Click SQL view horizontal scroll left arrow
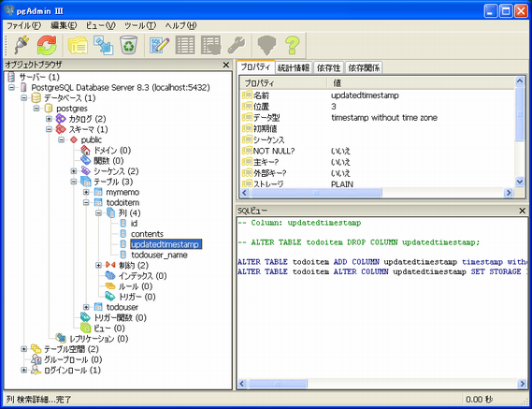The image size is (532, 409). click(x=242, y=384)
